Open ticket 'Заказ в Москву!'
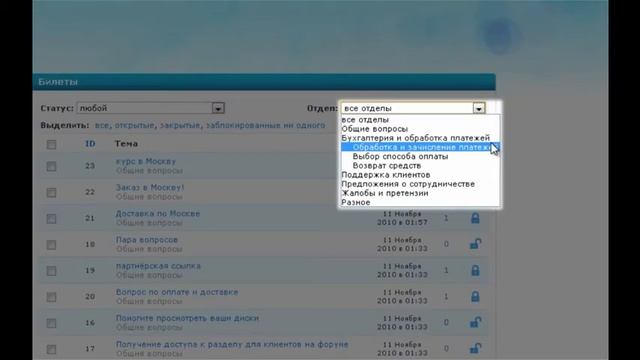This screenshot has height=360, width=640. pyautogui.click(x=150, y=187)
